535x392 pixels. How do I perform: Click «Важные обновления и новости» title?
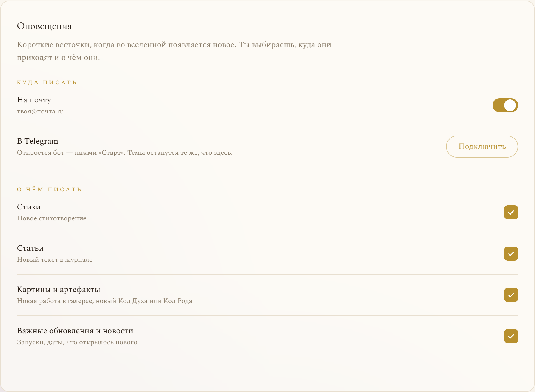tap(75, 331)
